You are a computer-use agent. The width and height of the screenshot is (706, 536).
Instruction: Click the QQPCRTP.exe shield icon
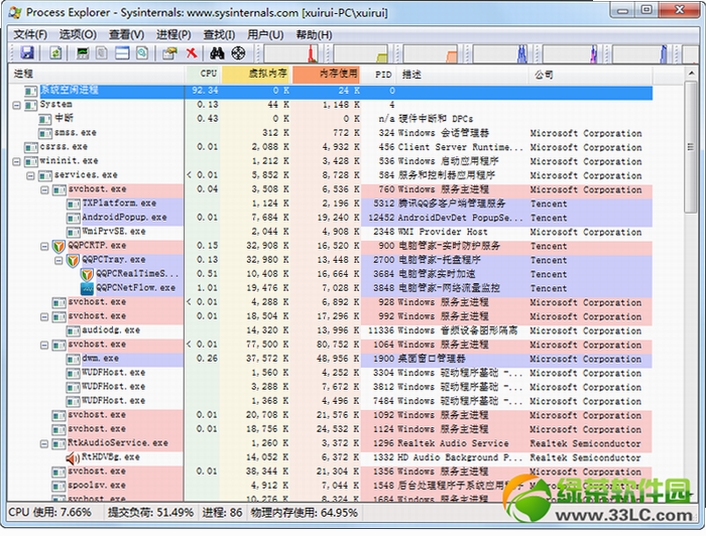59,246
